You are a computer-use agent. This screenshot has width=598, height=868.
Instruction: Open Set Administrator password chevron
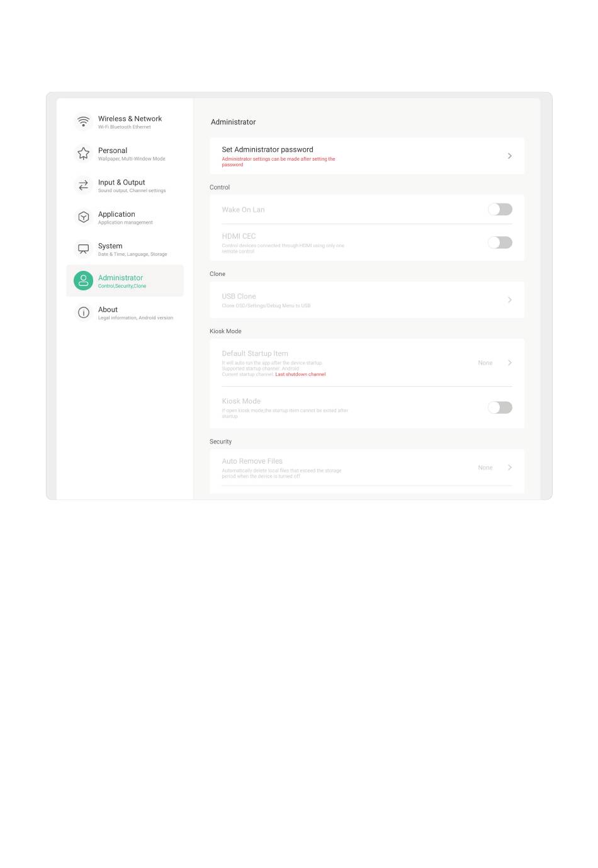click(509, 156)
